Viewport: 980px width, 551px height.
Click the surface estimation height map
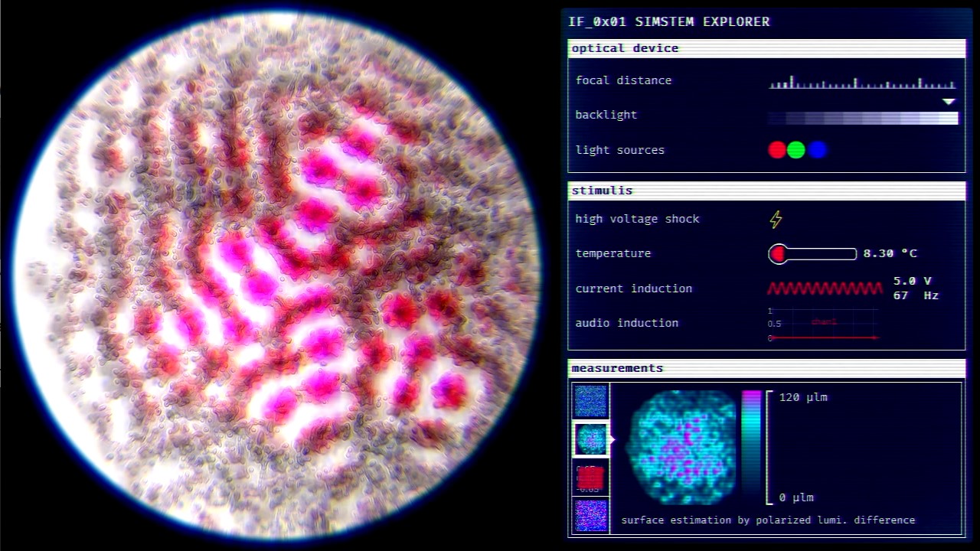[x=681, y=447]
